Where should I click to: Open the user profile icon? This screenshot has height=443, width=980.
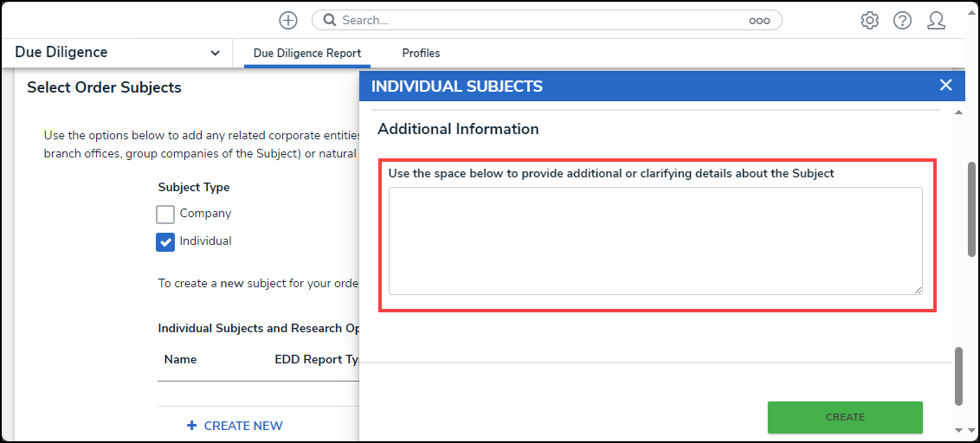(x=936, y=21)
